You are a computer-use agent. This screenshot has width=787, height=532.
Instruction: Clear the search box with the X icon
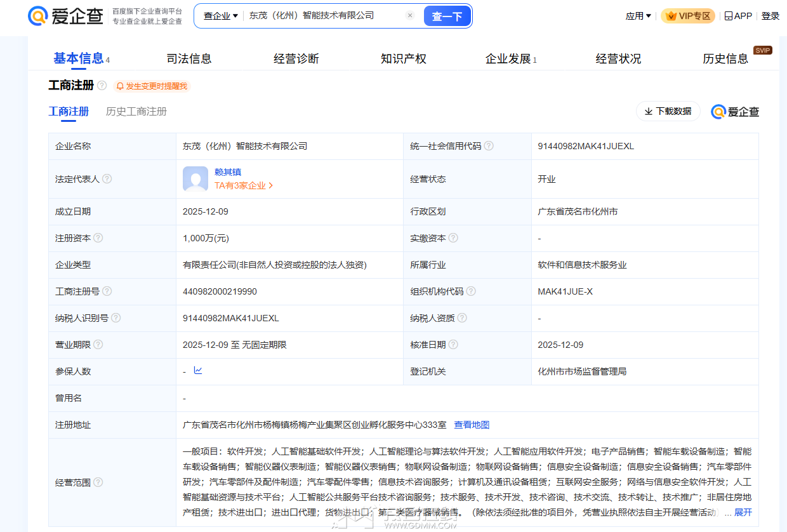point(410,16)
